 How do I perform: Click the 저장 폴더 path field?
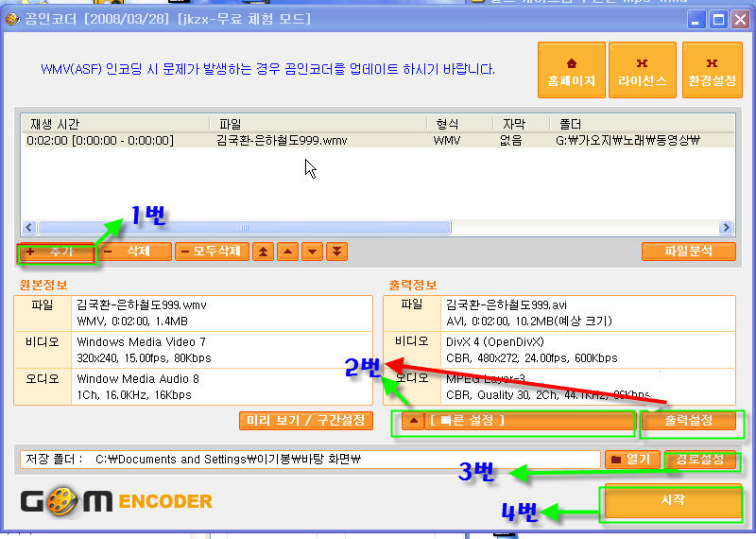(x=310, y=460)
